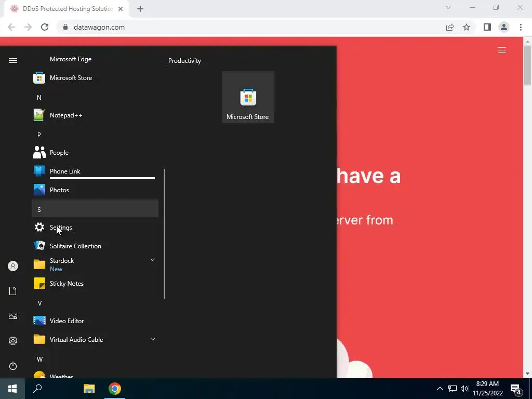The width and height of the screenshot is (532, 399).
Task: Reload the datawagon.com page
Action: pos(45,27)
